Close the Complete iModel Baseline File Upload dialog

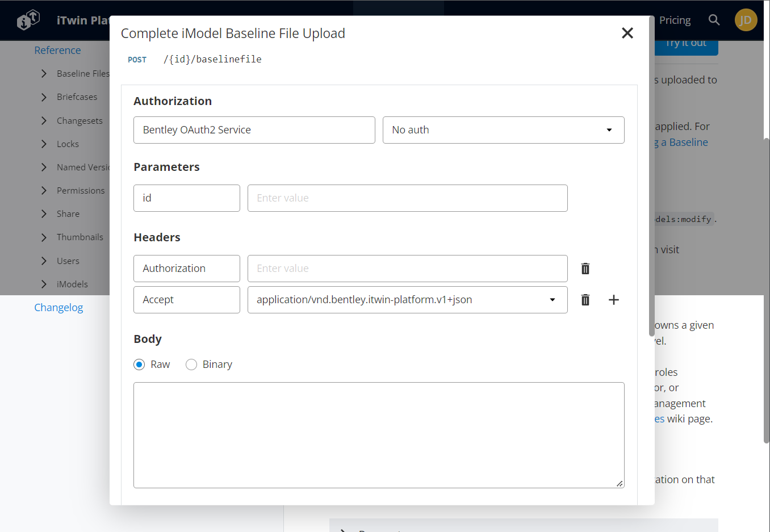627,33
